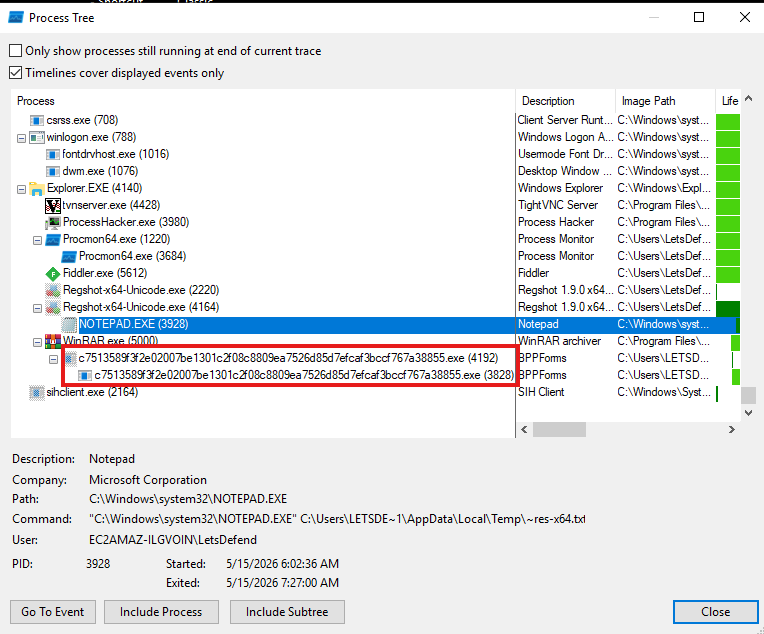Click the winlogon.exe process icon
The width and height of the screenshot is (764, 634).
coord(37,137)
